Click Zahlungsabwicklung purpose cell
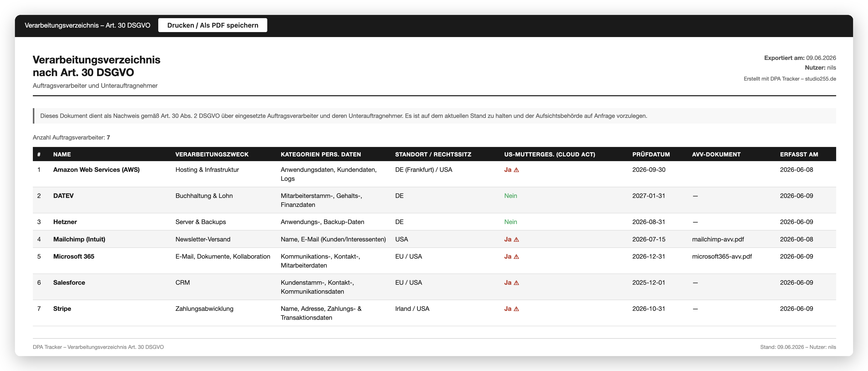Image resolution: width=868 pixels, height=371 pixels. pyautogui.click(x=204, y=308)
